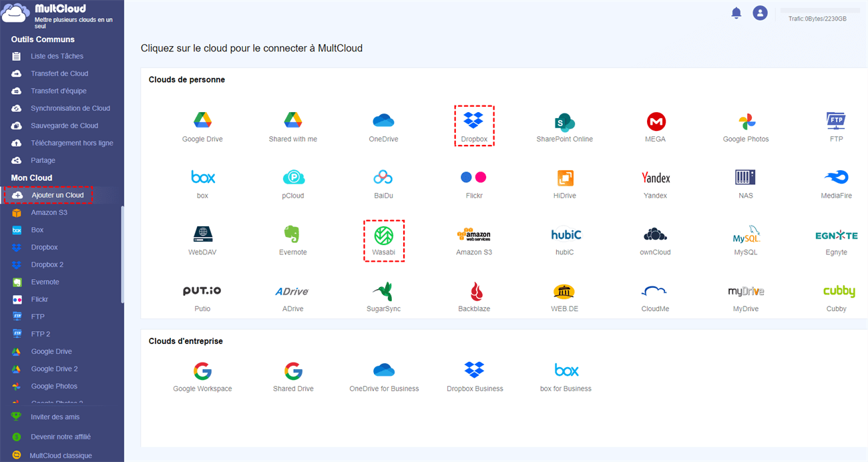This screenshot has height=462, width=868.
Task: Select Evernote from the cloud grid
Action: click(x=292, y=234)
